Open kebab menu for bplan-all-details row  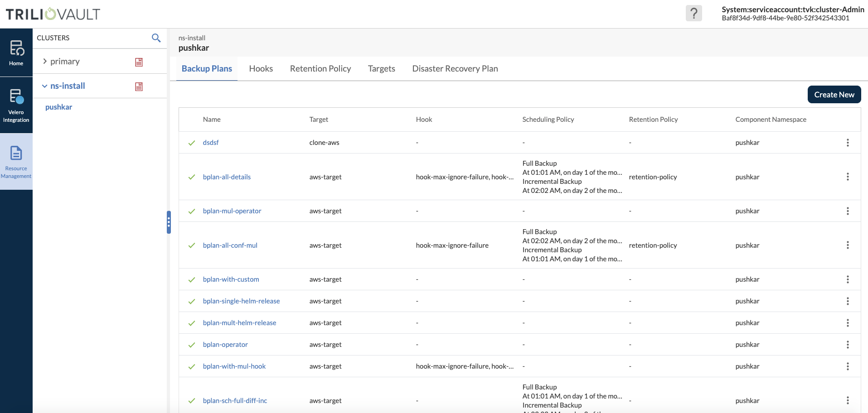847,177
